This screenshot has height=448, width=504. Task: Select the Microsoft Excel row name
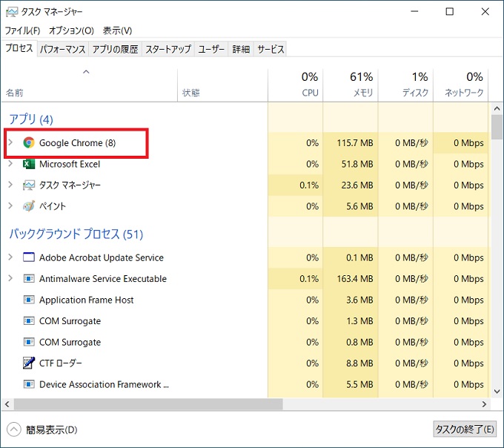click(x=70, y=164)
